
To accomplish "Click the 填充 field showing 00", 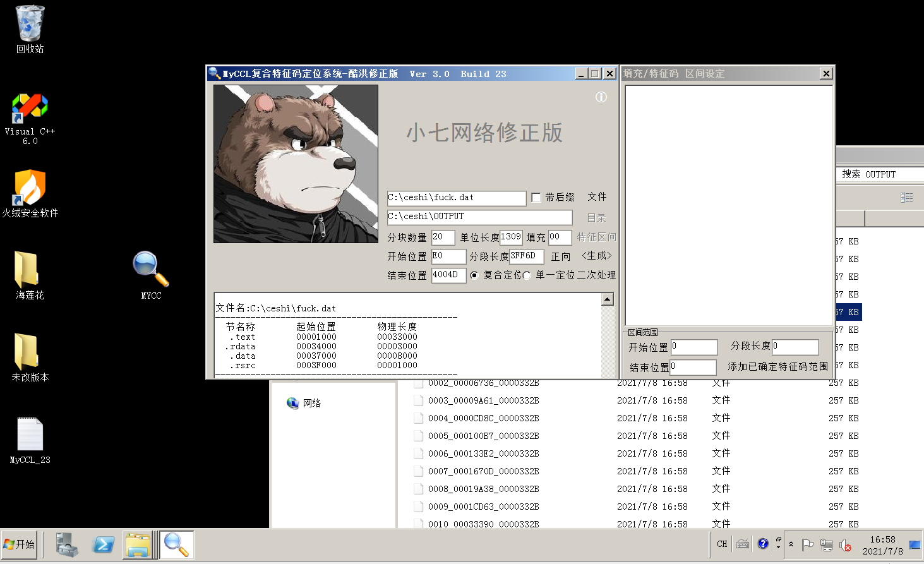I will point(560,237).
